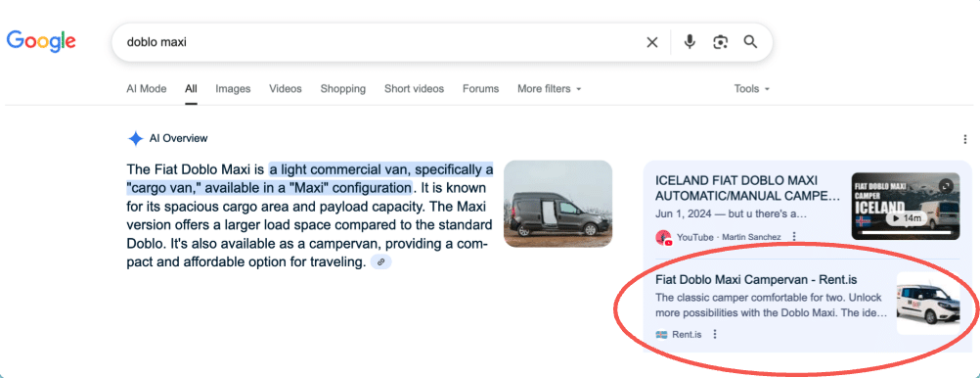Image resolution: width=980 pixels, height=378 pixels.
Task: Play the 14m Iceland camper video
Action: 907,218
